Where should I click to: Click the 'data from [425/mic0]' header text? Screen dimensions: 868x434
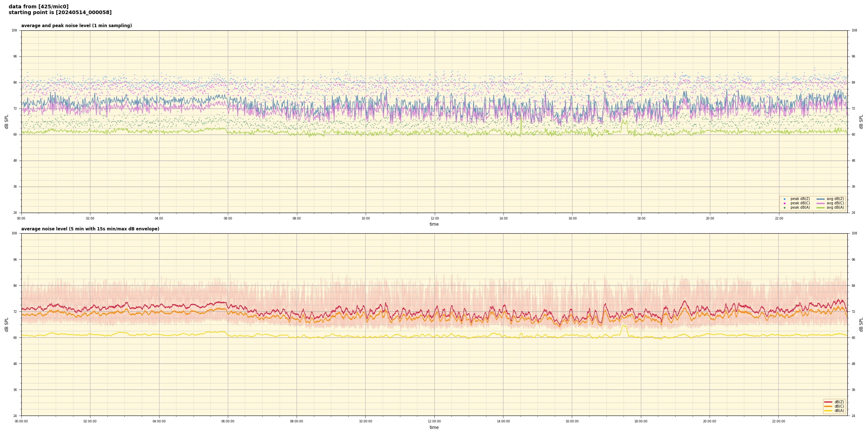(x=38, y=7)
